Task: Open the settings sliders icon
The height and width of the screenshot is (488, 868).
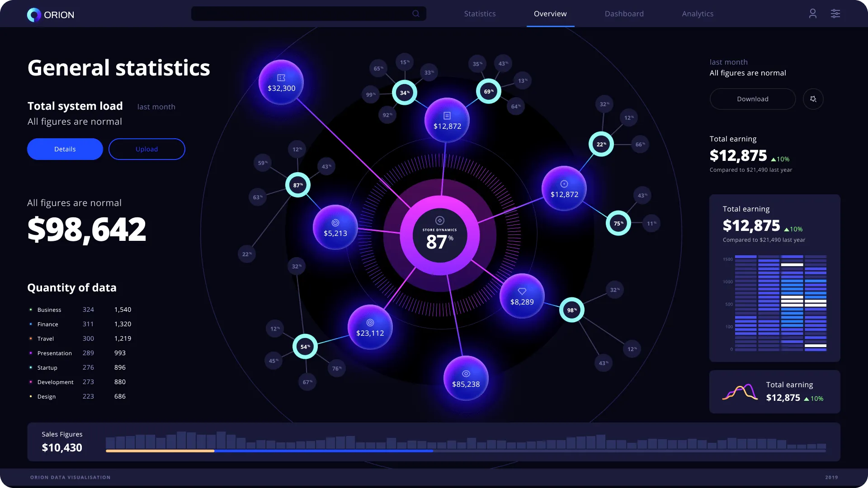Action: [835, 14]
